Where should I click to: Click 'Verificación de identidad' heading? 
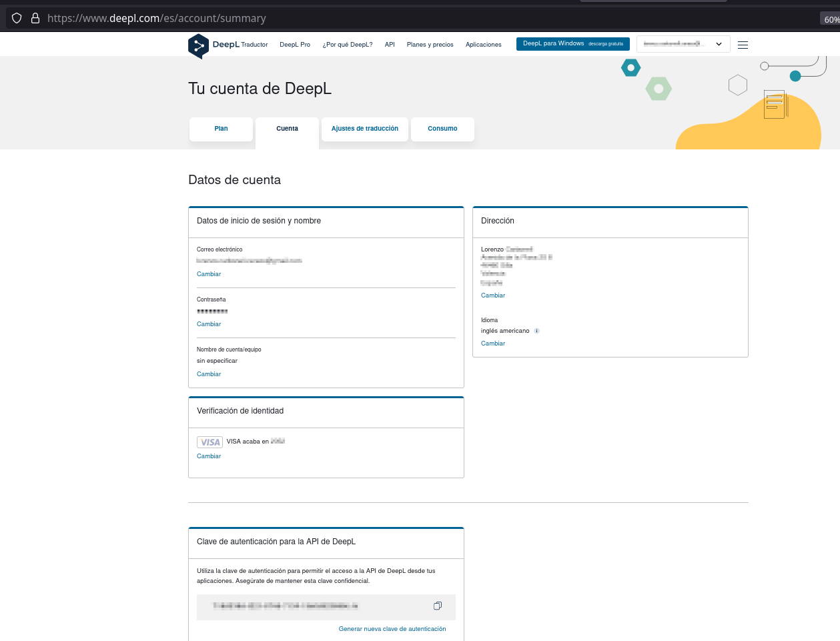[240, 411]
